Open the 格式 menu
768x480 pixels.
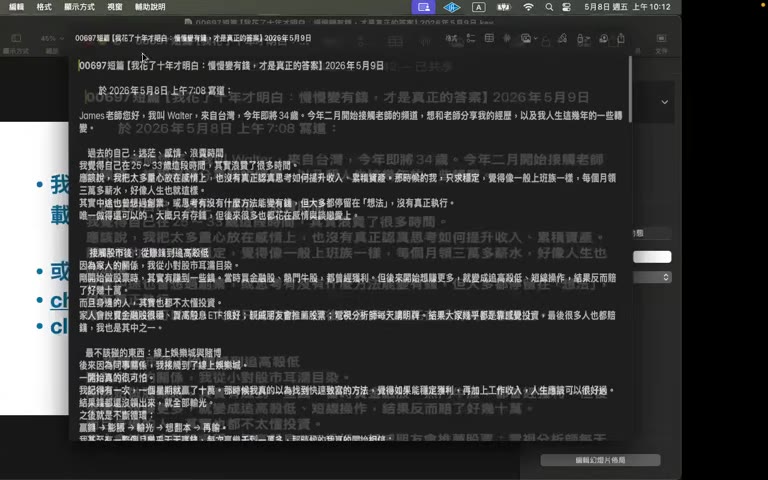44,7
